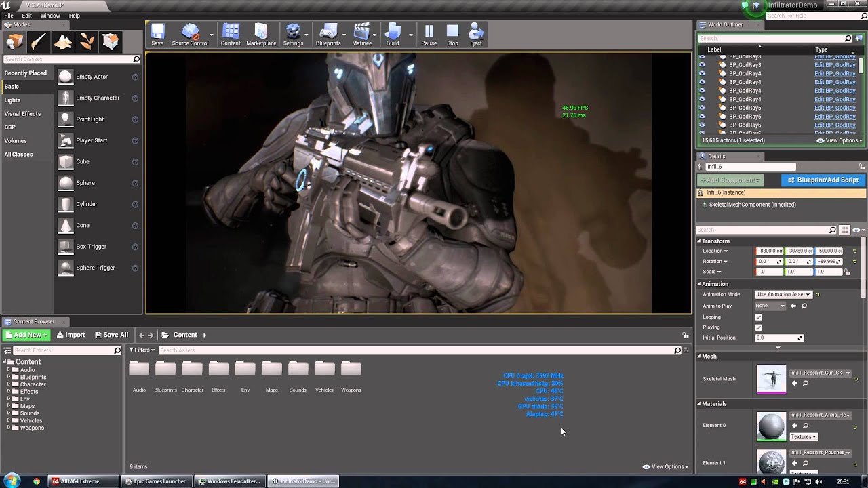Image resolution: width=868 pixels, height=488 pixels.
Task: Click the Initial Position value slider
Action: [779, 338]
